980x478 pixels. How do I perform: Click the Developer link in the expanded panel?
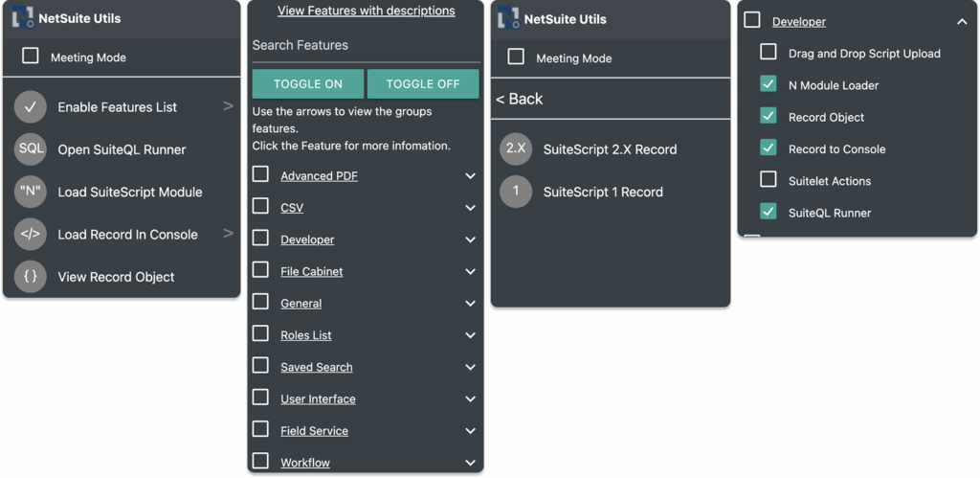pos(799,22)
